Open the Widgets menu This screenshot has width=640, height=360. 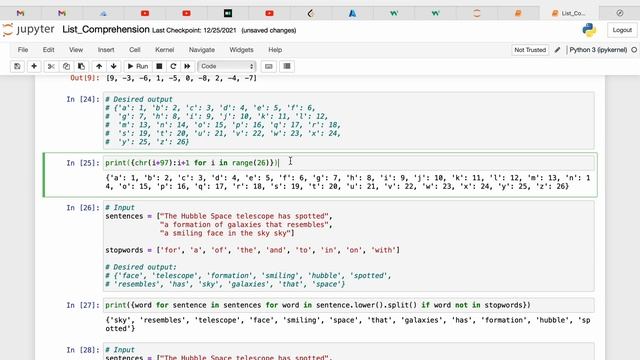point(241,50)
